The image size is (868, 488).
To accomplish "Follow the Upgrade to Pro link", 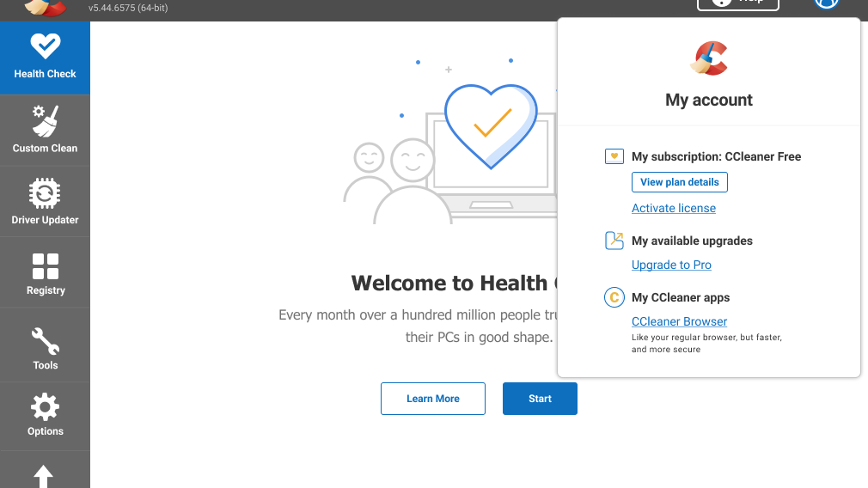I will 671,265.
